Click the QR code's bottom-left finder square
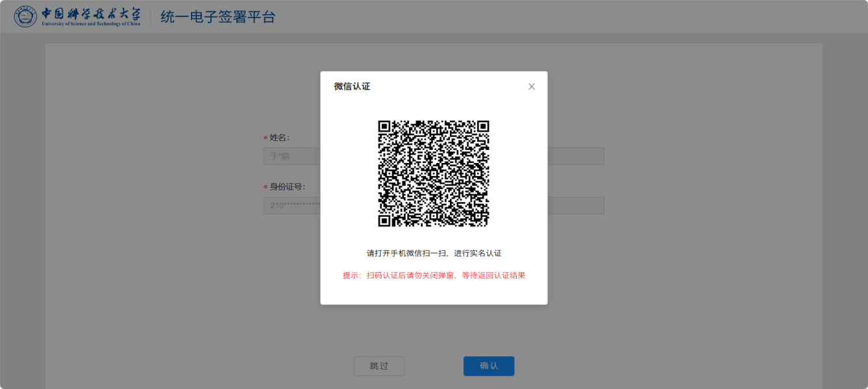This screenshot has height=389, width=868. coord(384,221)
